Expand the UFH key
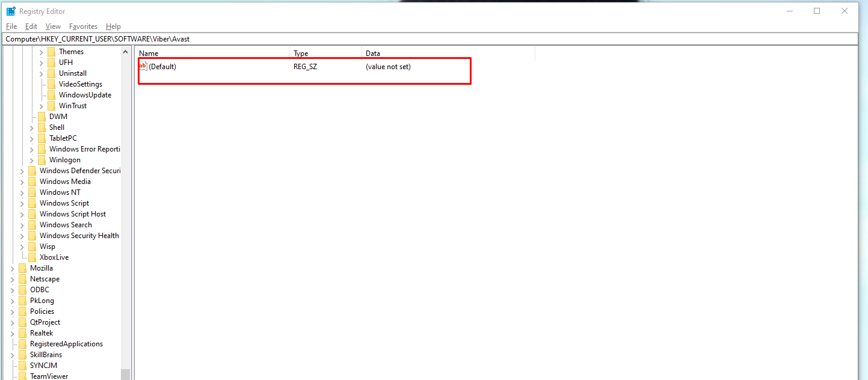The height and width of the screenshot is (380, 868). (42, 63)
